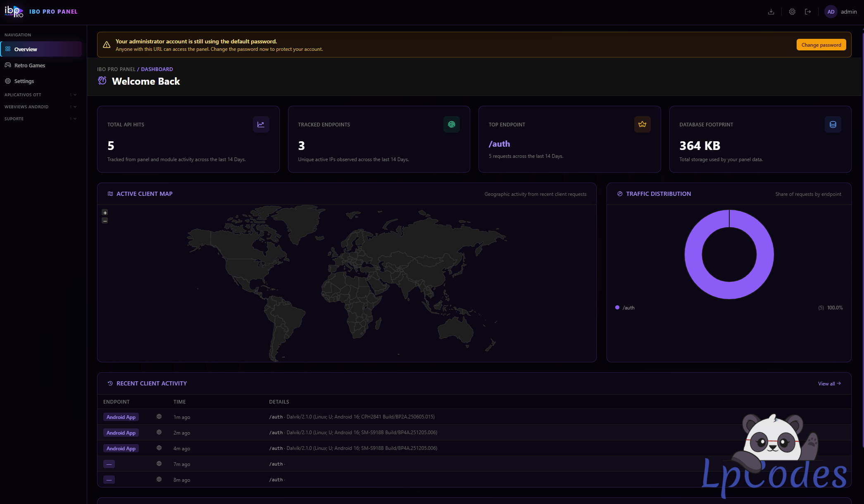Image resolution: width=864 pixels, height=504 pixels.
Task: Click the Tracked Endpoints fingerprint icon
Action: (452, 124)
